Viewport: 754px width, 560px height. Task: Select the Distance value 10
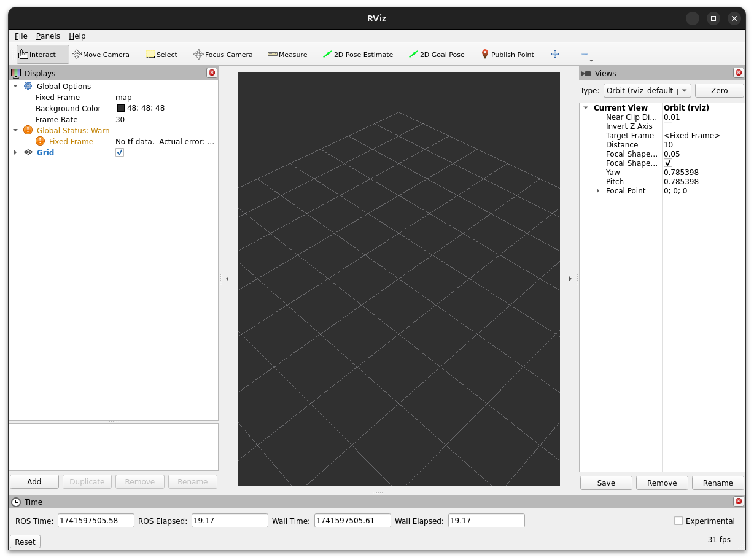coord(668,145)
